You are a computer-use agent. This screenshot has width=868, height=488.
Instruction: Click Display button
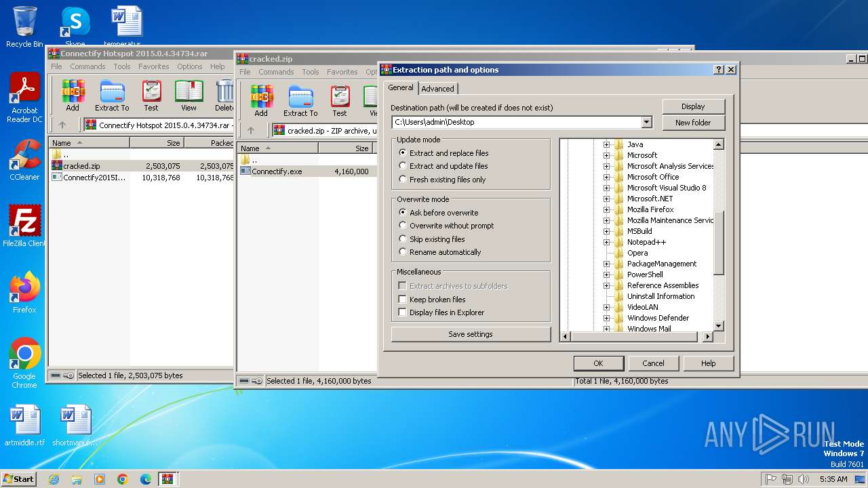click(x=693, y=106)
